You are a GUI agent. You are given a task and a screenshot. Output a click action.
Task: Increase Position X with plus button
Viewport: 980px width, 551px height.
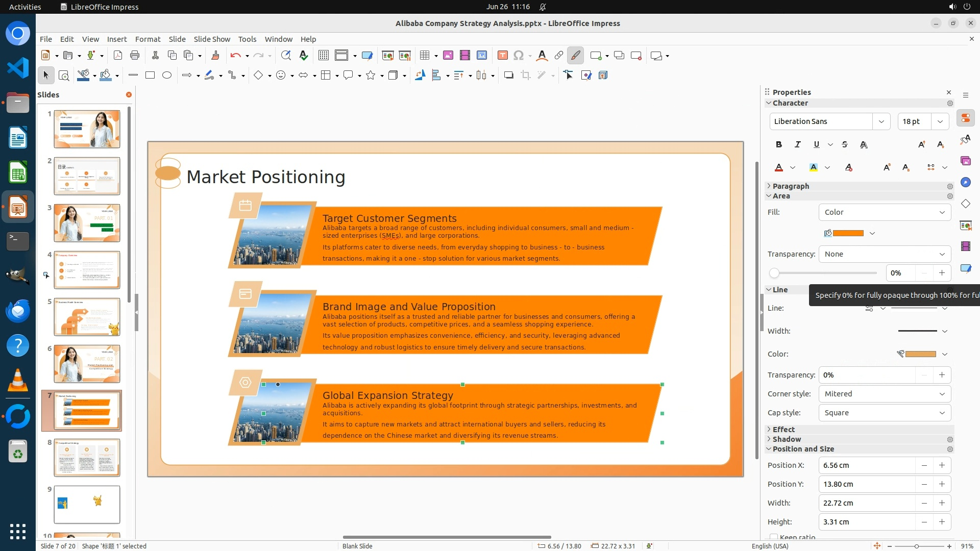[x=942, y=465]
